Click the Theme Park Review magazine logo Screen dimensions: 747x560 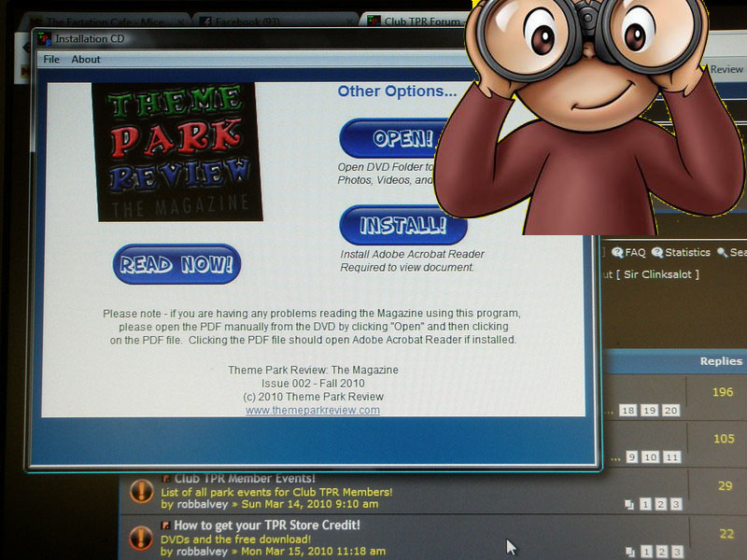(177, 152)
